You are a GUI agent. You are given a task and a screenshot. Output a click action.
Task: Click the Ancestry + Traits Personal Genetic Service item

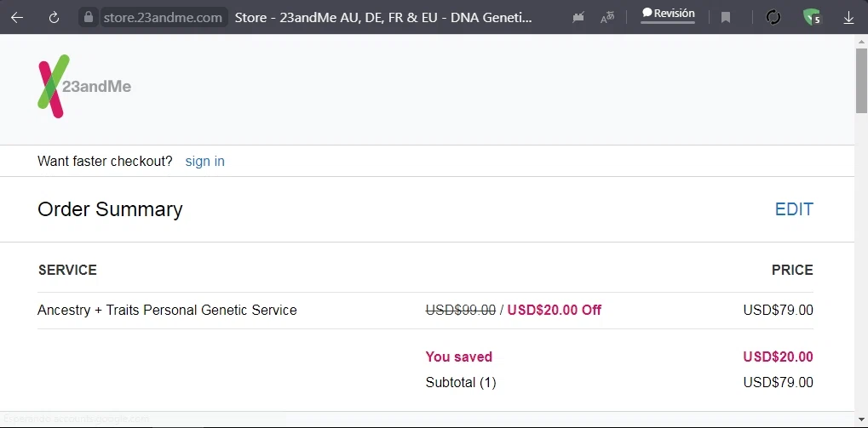(167, 311)
